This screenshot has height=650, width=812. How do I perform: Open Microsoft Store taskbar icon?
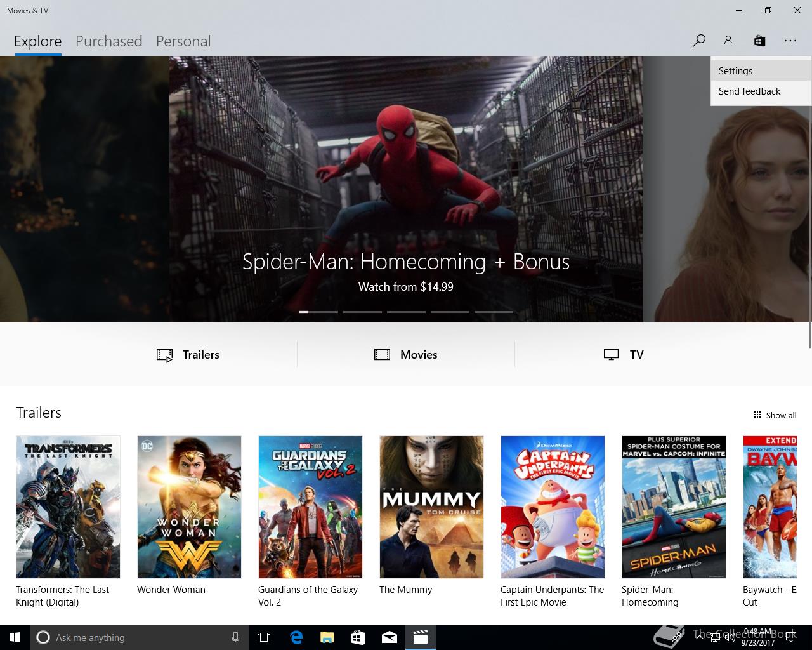tap(358, 637)
